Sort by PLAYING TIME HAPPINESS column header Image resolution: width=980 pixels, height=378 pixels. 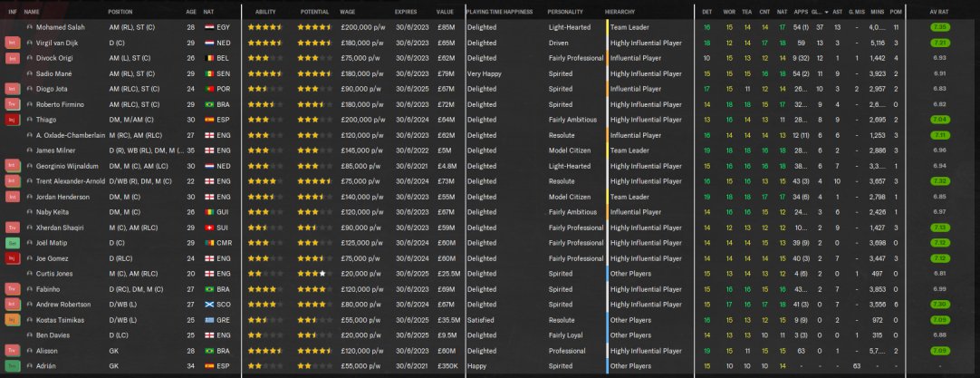click(499, 12)
